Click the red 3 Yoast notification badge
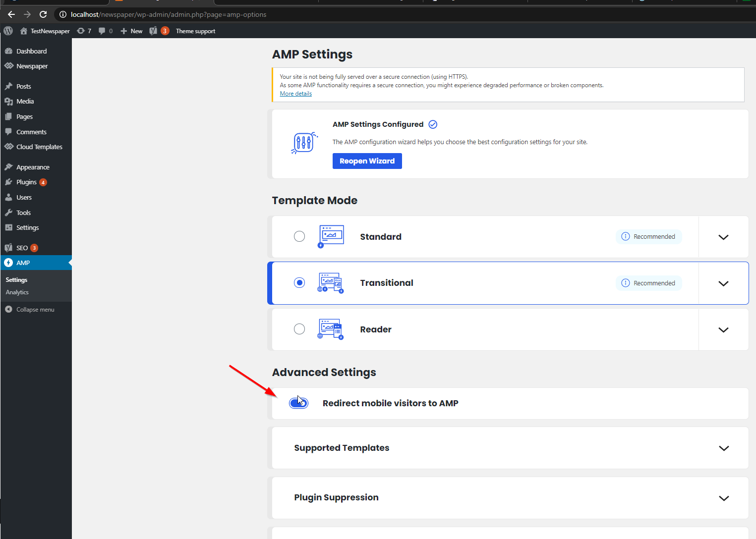Screen dimensions: 756x539 (x=165, y=31)
